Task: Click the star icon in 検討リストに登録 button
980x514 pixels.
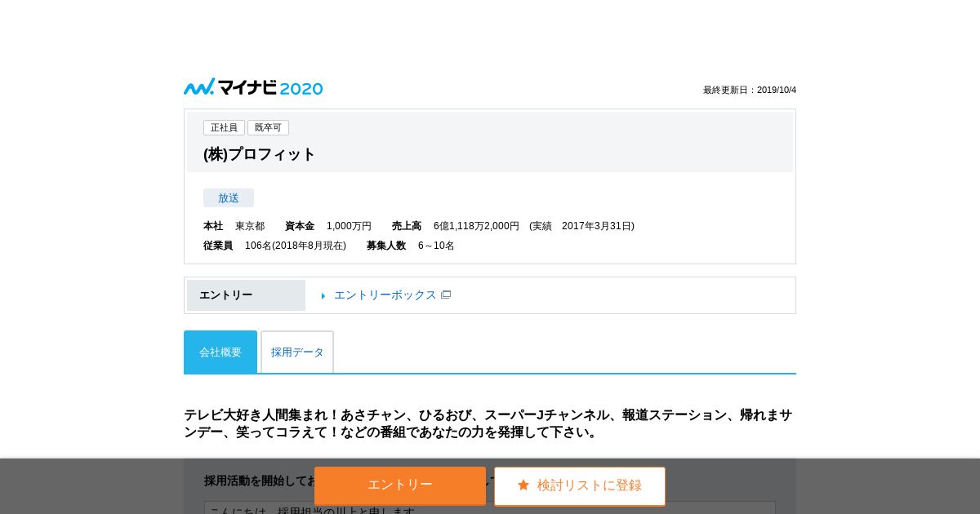Action: (x=523, y=485)
